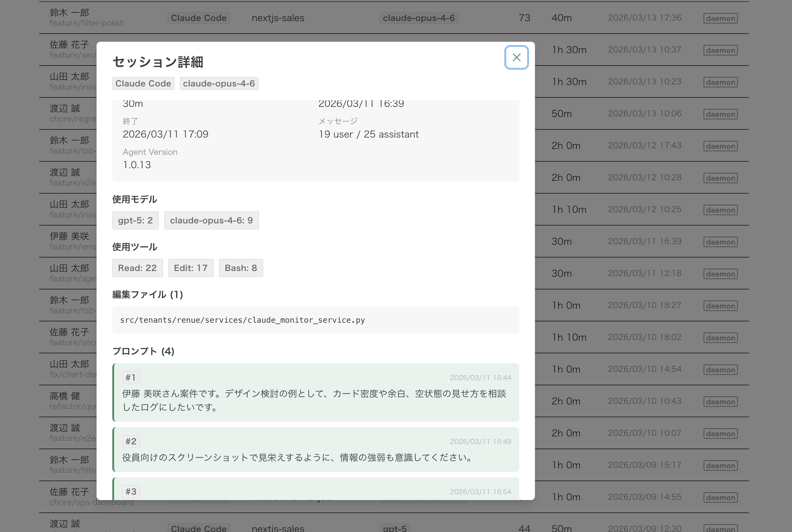792x532 pixels.
Task: Click the Read: 22 tool badge
Action: (x=137, y=268)
